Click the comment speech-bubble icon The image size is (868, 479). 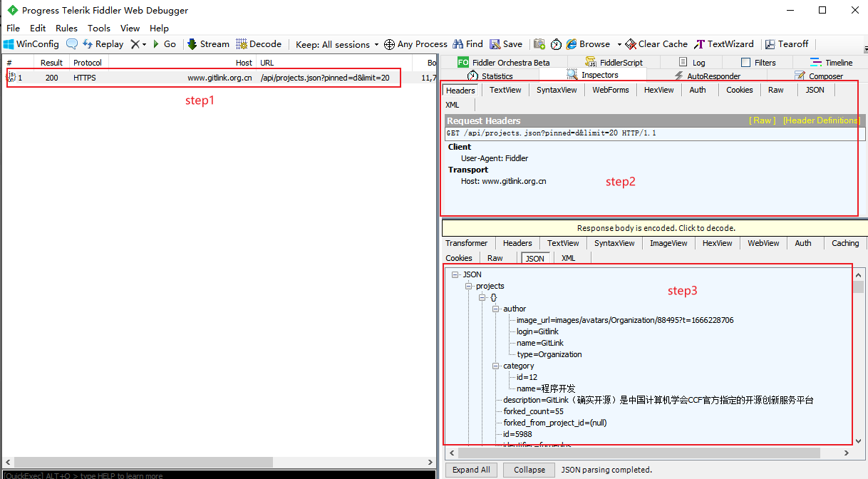pos(72,44)
